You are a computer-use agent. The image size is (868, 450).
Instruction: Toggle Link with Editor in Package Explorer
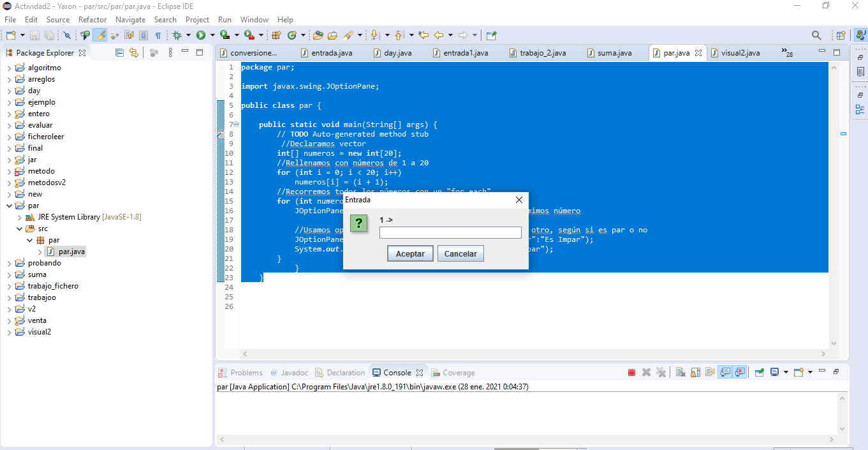point(133,52)
